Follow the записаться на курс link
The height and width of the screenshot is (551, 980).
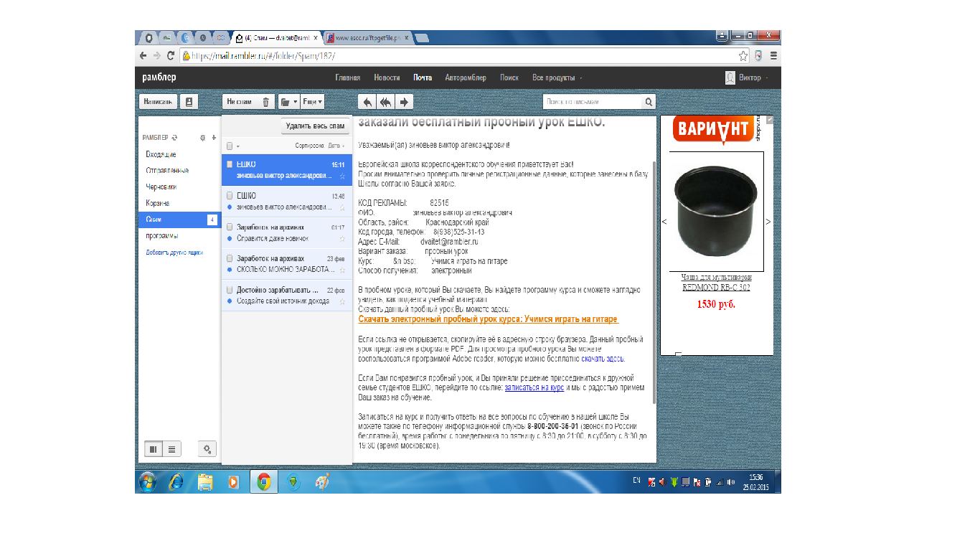[534, 387]
